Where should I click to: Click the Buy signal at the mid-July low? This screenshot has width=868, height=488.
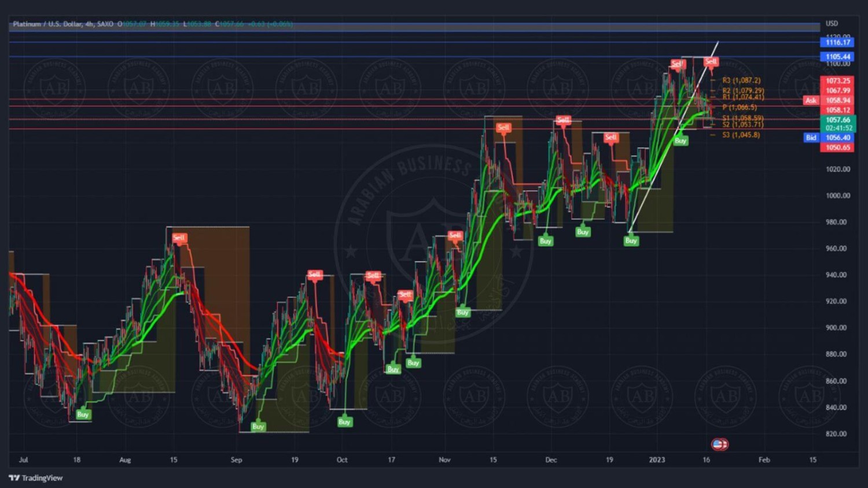point(83,415)
